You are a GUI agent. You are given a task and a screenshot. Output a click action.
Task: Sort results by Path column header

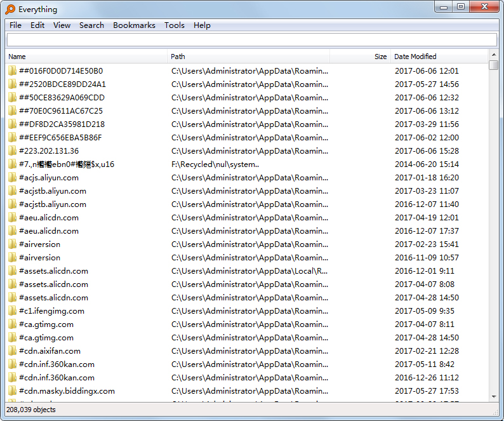(x=248, y=57)
